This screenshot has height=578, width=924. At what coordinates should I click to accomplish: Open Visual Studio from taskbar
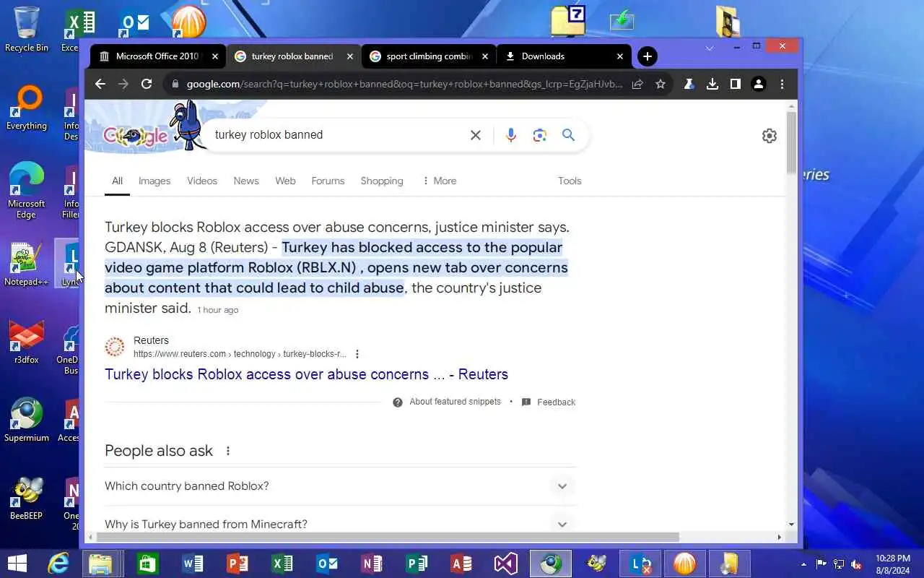tap(506, 564)
